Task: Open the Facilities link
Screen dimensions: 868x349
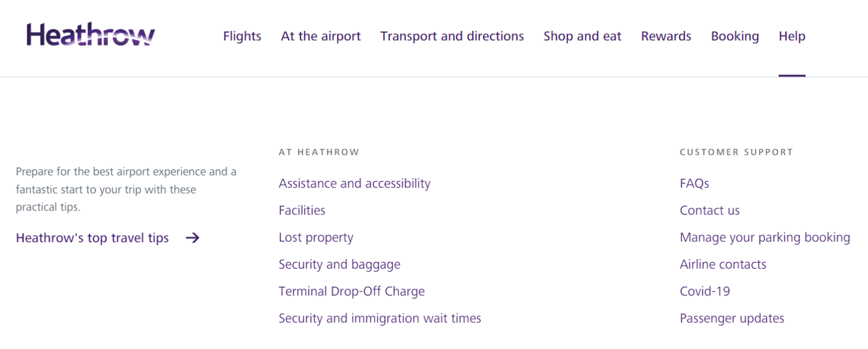Action: [302, 210]
